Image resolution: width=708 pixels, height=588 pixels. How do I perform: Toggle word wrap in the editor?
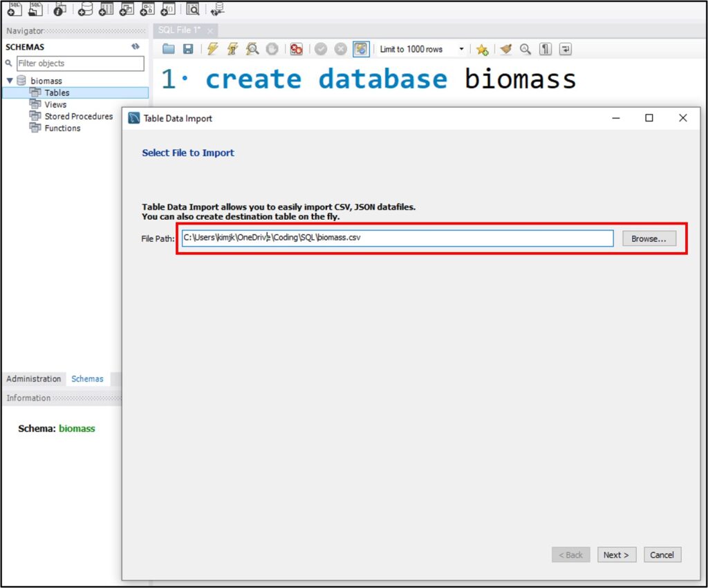point(566,49)
